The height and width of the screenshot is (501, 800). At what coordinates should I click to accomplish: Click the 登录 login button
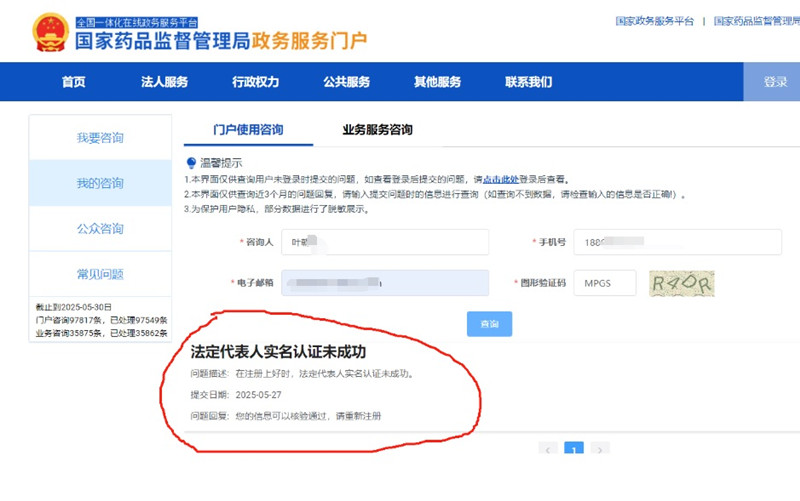(x=771, y=82)
